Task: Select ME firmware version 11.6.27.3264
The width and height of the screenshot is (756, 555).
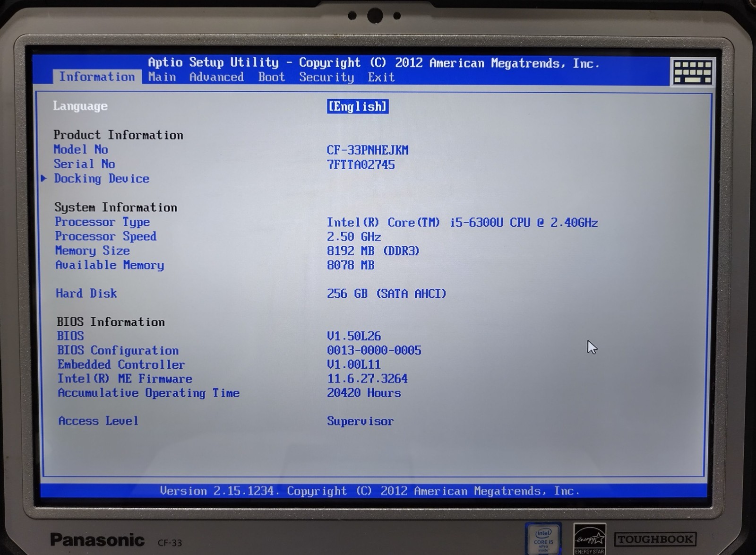Action: 367,379
